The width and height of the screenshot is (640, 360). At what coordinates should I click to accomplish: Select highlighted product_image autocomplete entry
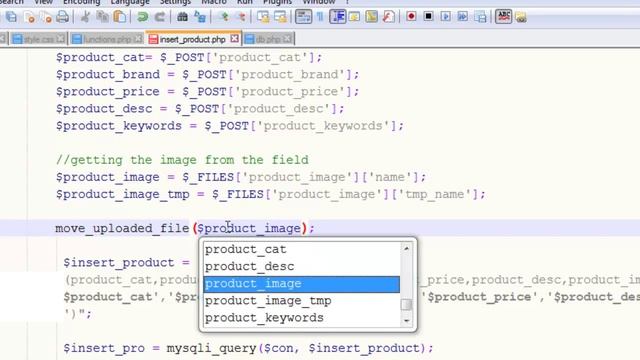click(x=302, y=284)
